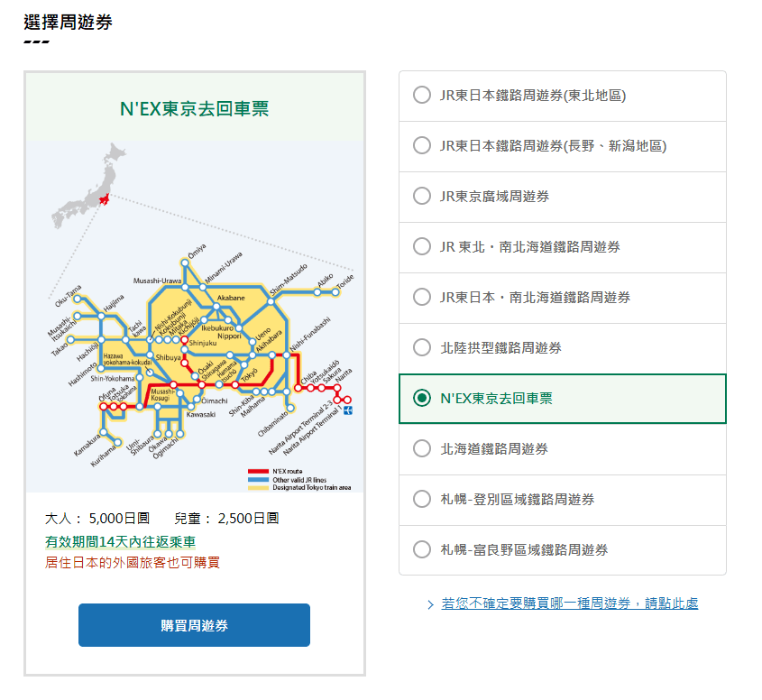The image size is (762, 700).
Task: Select JR東日本・南北海道鐵路周遊券 radio button
Action: pos(421,298)
